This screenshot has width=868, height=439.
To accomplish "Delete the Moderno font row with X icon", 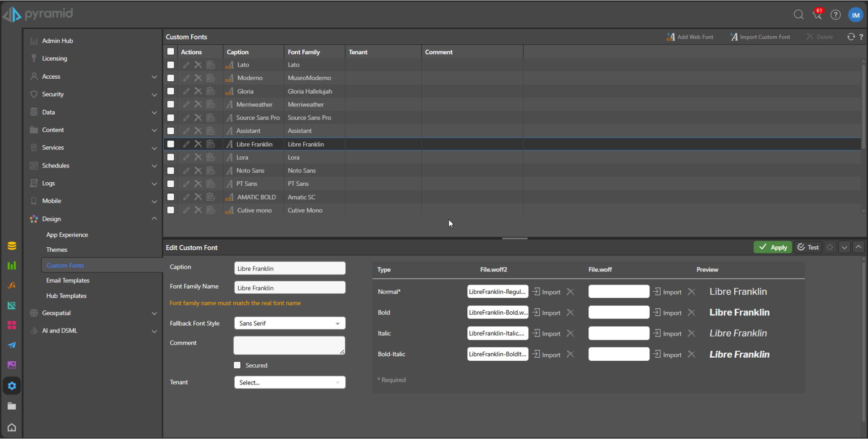I will click(x=198, y=78).
